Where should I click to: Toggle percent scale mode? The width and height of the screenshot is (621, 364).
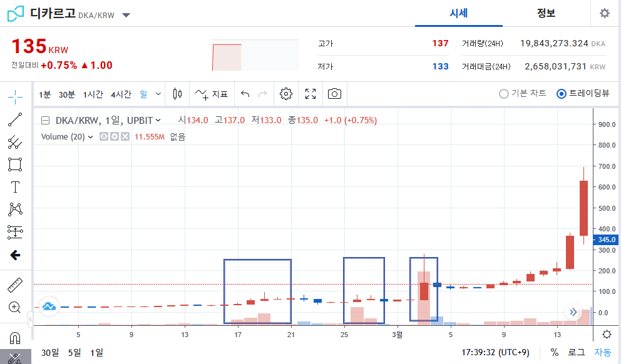[555, 352]
